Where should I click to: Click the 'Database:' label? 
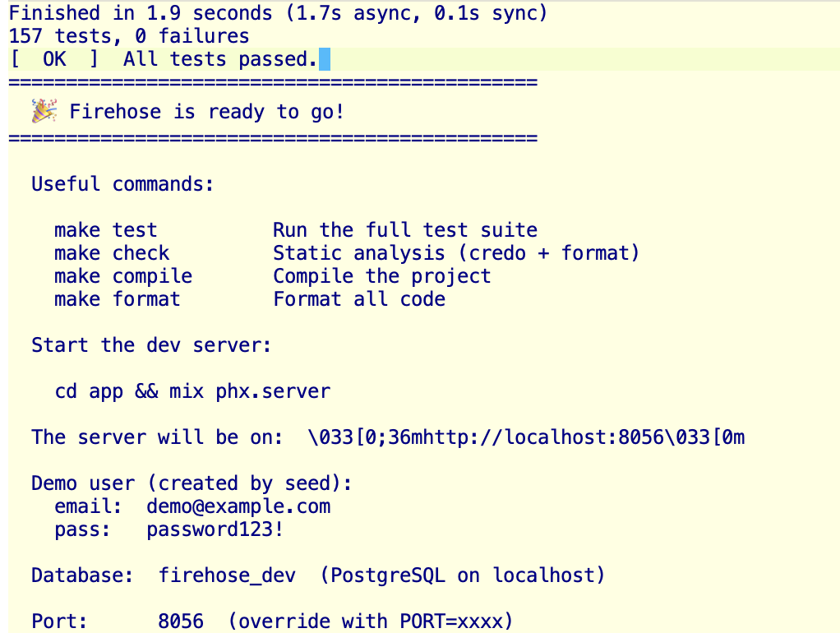coord(82,575)
